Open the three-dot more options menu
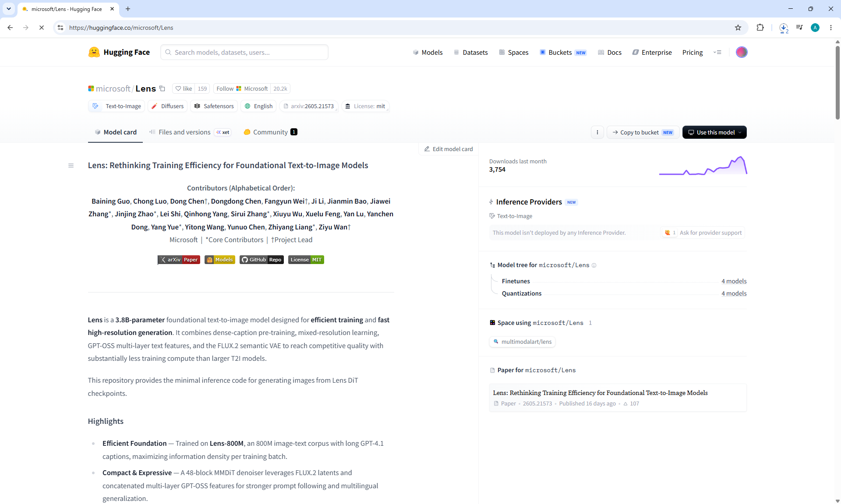The width and height of the screenshot is (841, 504). pos(597,132)
